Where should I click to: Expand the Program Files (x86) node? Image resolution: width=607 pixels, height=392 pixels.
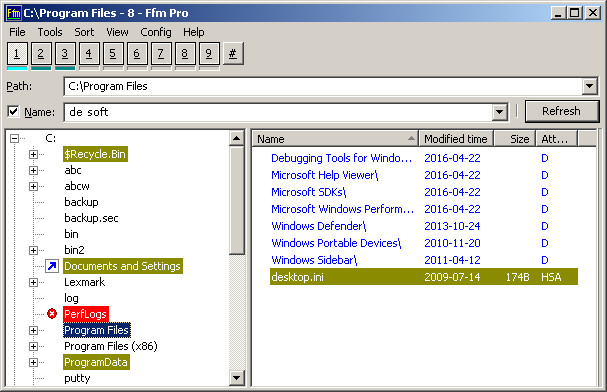click(33, 346)
